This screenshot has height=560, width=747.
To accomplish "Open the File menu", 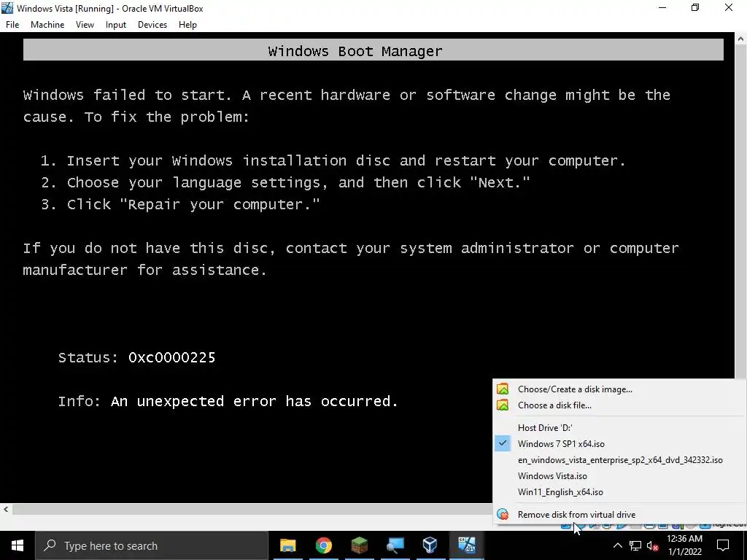I will (x=12, y=25).
